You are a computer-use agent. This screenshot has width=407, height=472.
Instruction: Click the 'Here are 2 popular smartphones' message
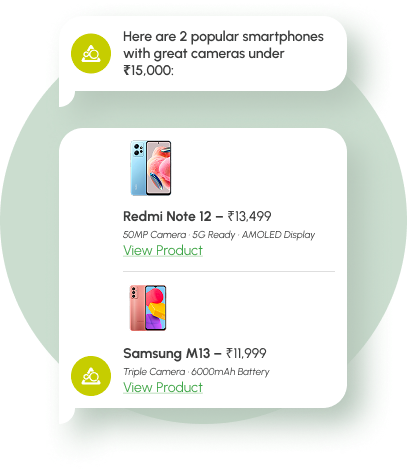[x=223, y=53]
